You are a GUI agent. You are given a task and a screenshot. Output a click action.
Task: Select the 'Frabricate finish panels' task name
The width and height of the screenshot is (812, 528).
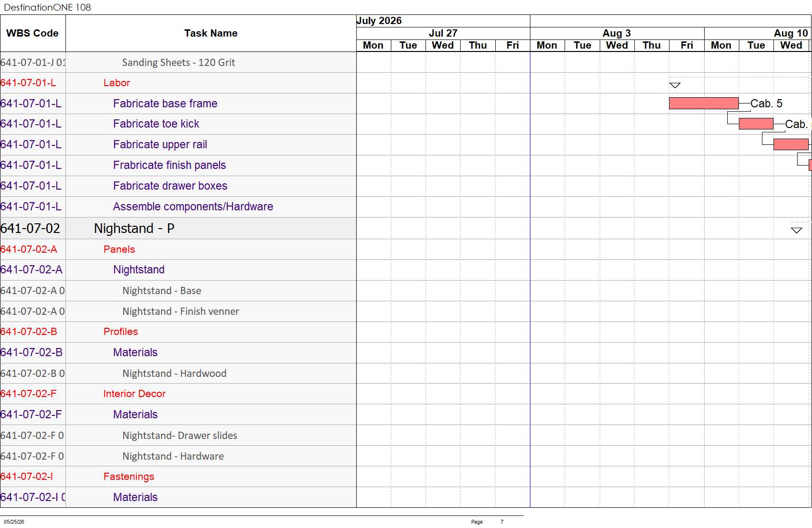[169, 165]
